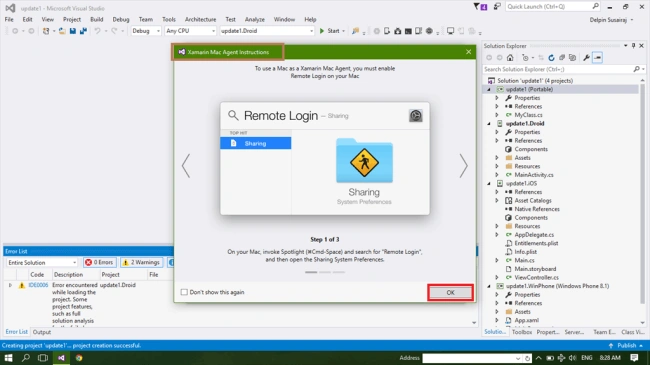This screenshot has width=650, height=365.
Task: Click the Visual Studio icon on the taskbar
Action: coord(61,358)
